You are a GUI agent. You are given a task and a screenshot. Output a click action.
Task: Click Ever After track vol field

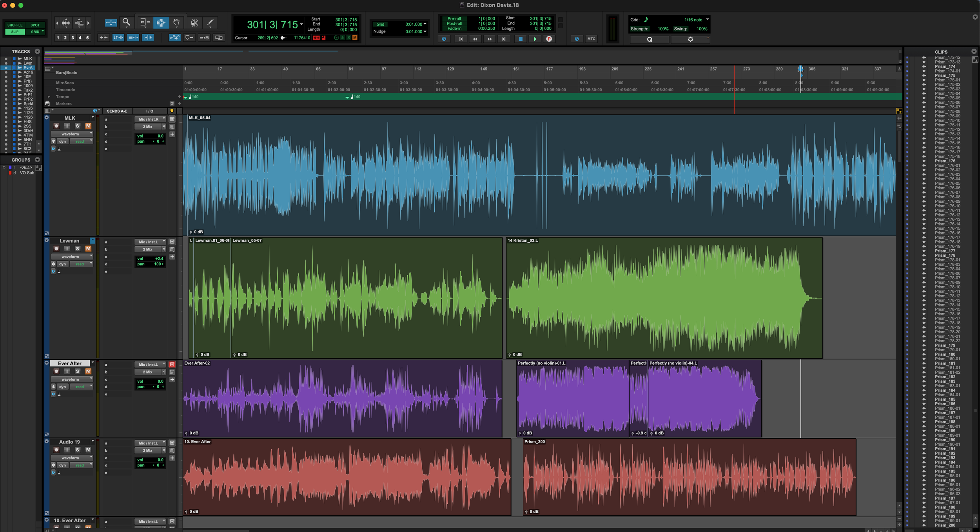[x=150, y=381]
